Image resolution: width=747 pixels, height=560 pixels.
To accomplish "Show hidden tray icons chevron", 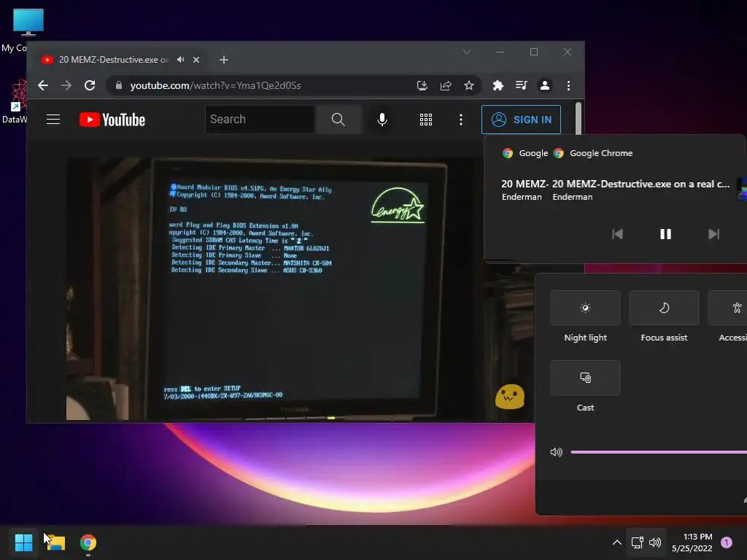I will click(x=617, y=542).
